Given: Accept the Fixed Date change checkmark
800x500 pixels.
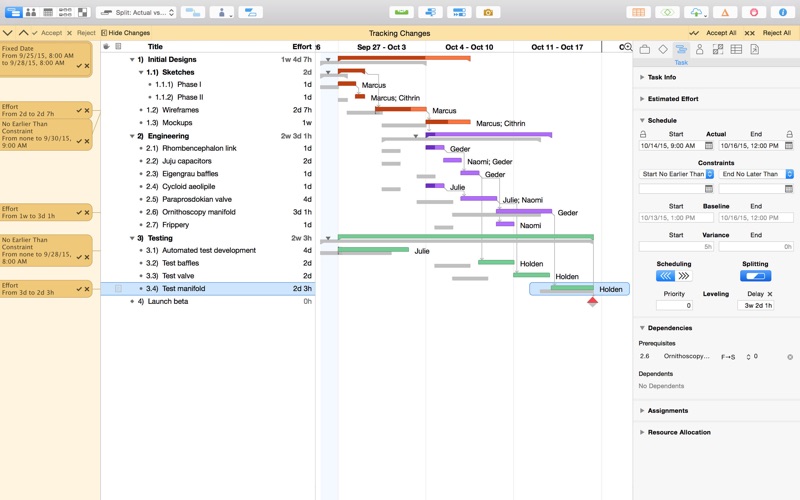Looking at the screenshot, I should pos(79,66).
